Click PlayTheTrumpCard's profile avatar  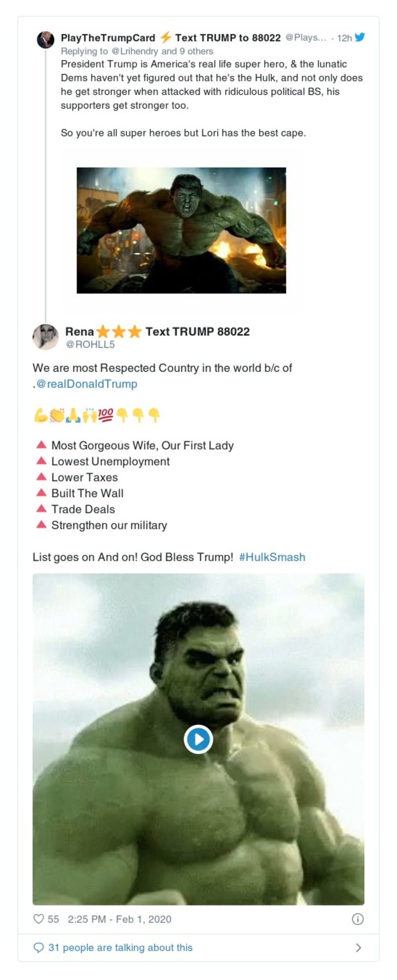coord(46,40)
